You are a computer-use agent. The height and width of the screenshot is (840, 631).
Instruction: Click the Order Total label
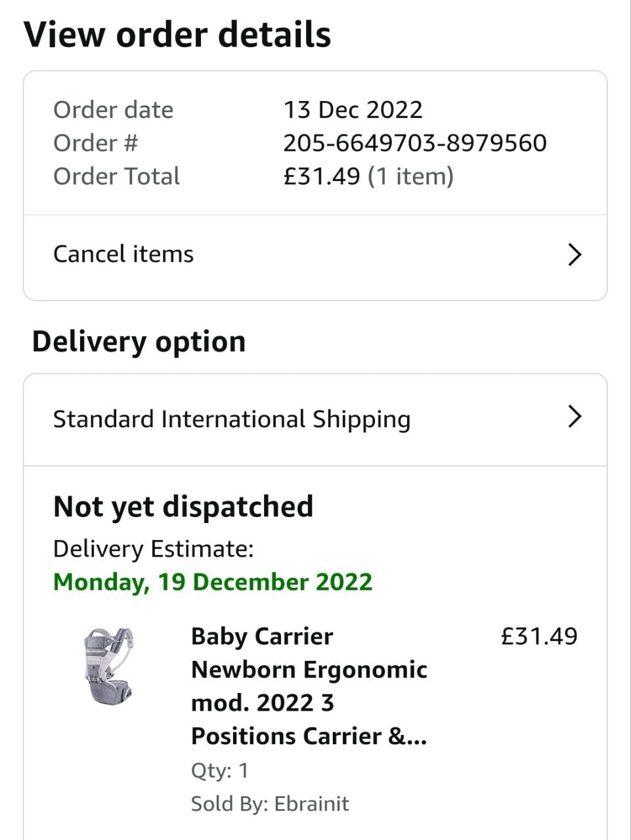[116, 176]
